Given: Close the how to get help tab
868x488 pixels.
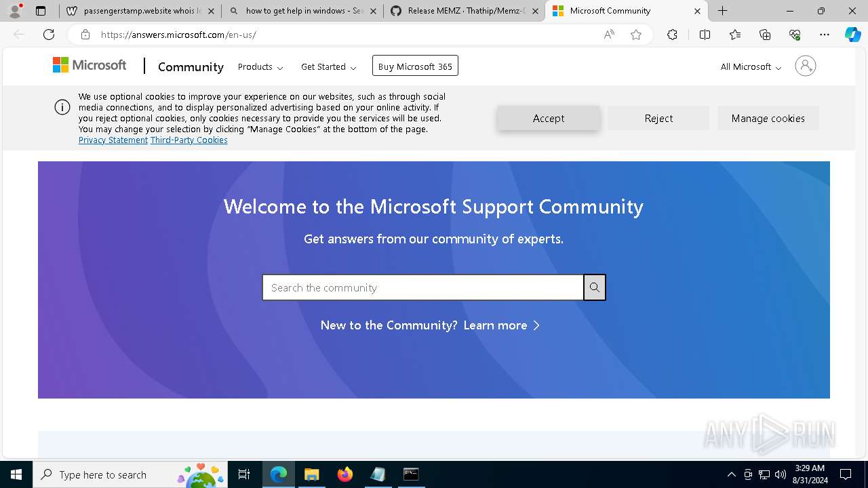Looking at the screenshot, I should point(373,11).
